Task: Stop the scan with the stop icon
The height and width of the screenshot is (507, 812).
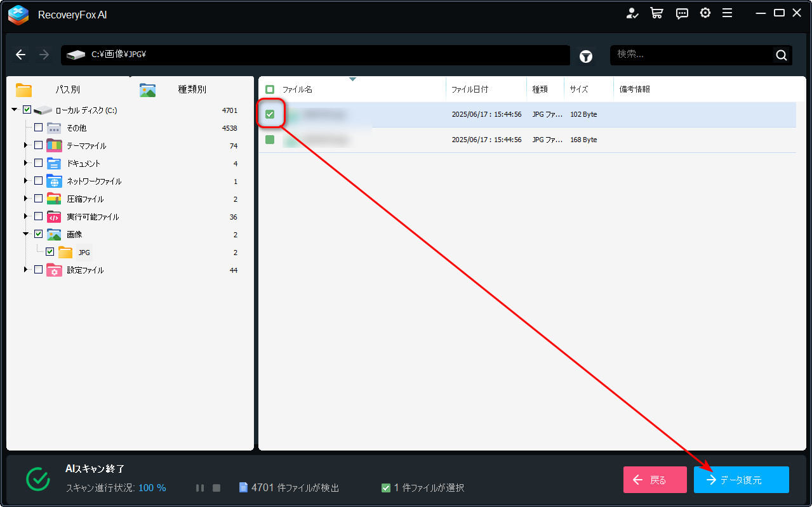Action: click(x=216, y=487)
